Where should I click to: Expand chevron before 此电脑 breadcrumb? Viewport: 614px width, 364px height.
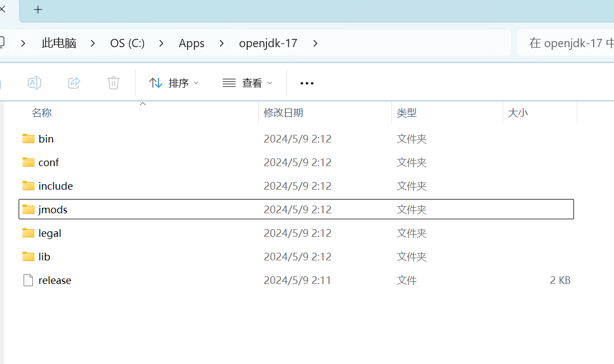(23, 43)
